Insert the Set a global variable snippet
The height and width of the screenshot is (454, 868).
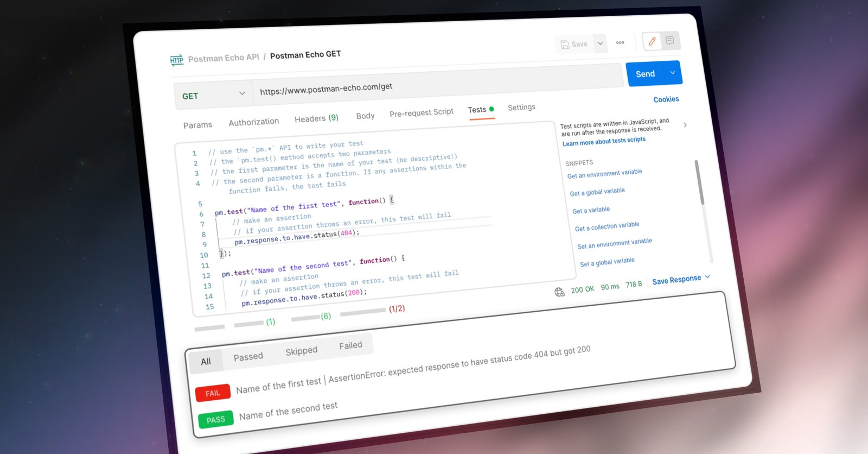[x=607, y=262]
